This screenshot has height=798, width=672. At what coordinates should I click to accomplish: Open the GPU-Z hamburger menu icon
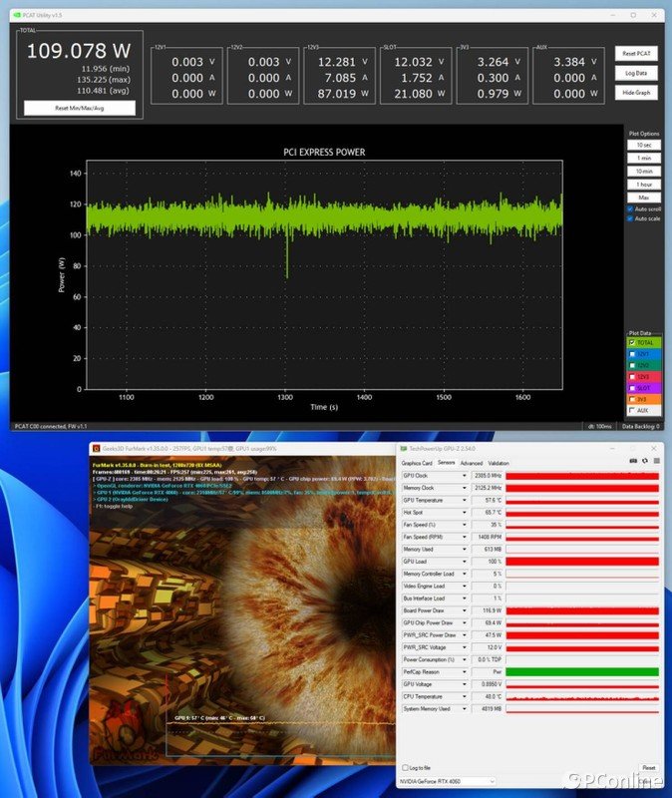(x=655, y=462)
